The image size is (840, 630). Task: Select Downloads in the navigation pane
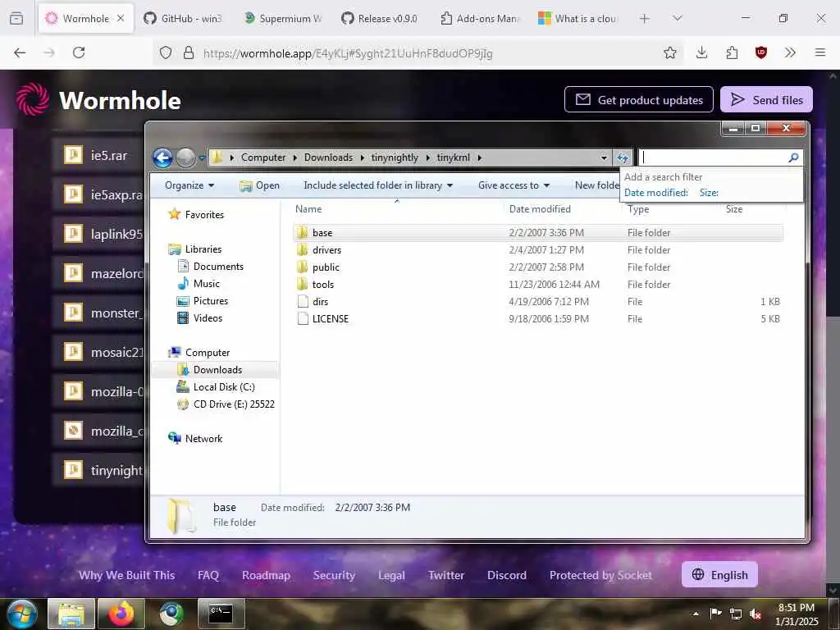[x=216, y=370]
